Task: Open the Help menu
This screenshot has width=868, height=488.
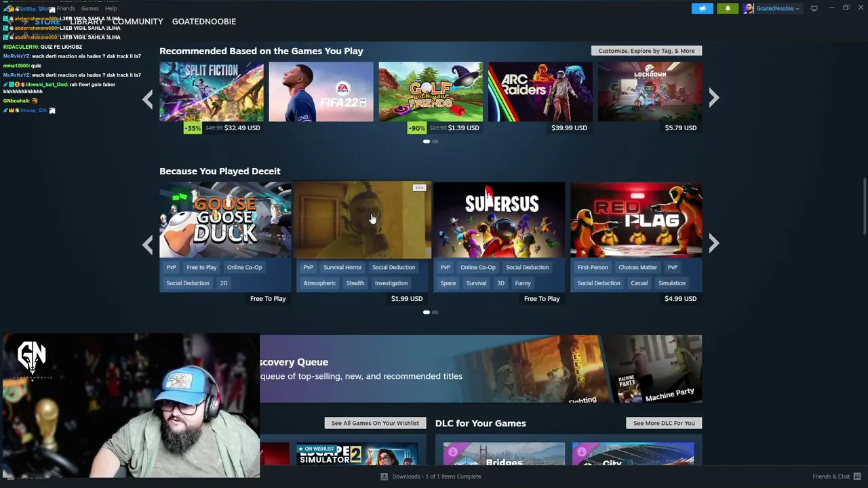Action: (111, 8)
